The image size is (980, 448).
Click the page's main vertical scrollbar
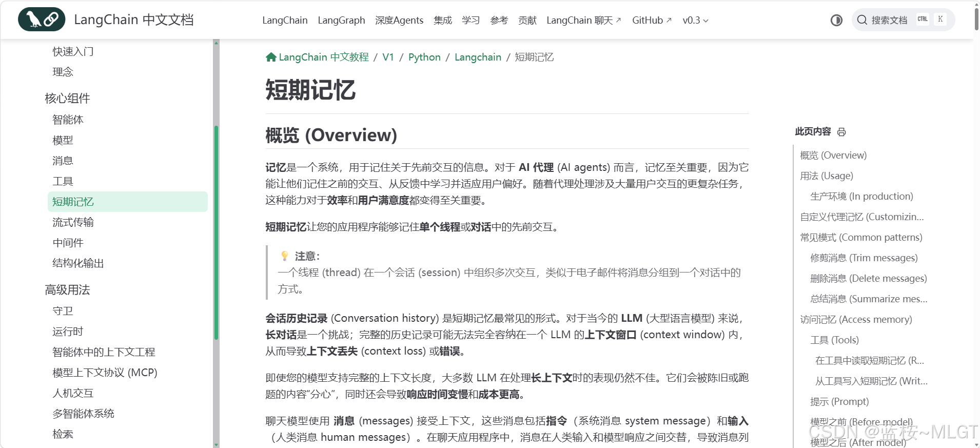[976, 19]
